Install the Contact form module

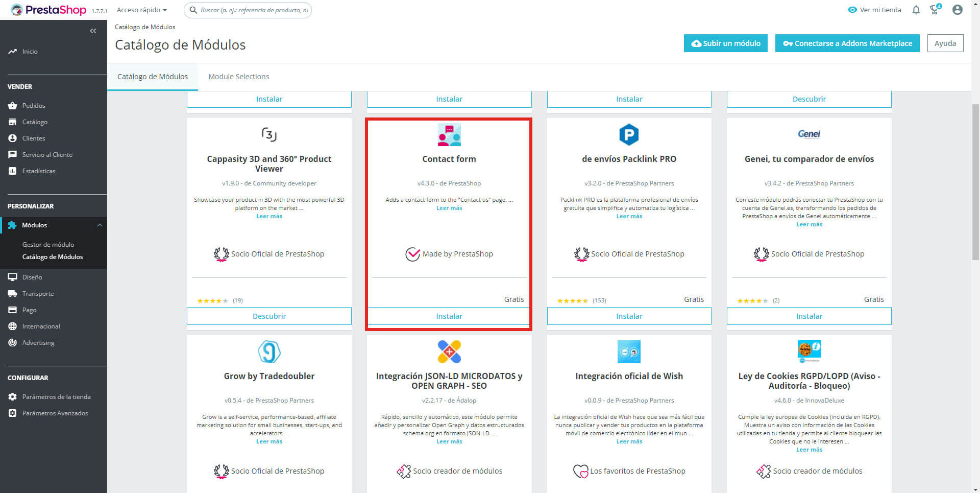point(449,316)
